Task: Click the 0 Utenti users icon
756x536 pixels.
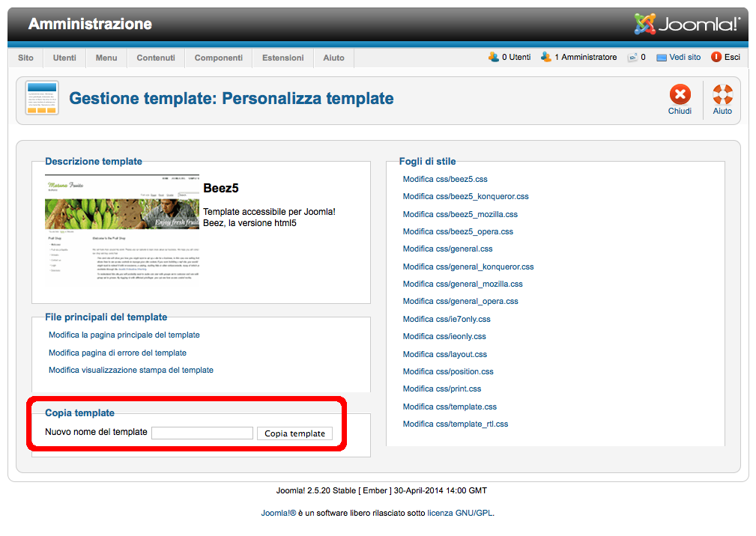Action: coord(493,57)
